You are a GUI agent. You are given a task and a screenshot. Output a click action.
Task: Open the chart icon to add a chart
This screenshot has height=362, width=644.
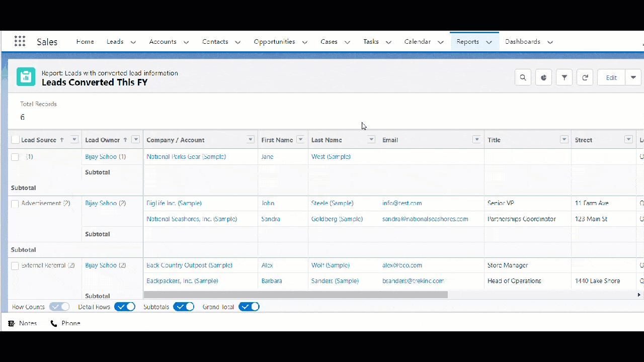coord(543,77)
